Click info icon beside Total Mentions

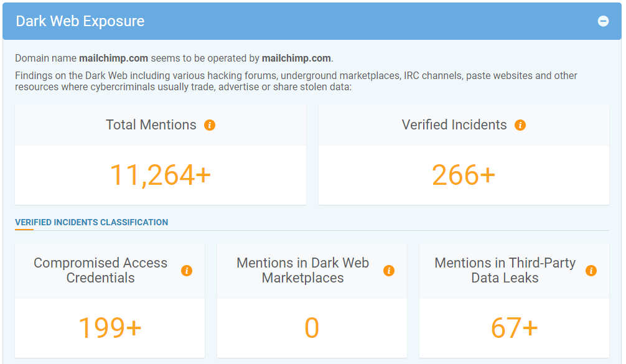tap(210, 125)
